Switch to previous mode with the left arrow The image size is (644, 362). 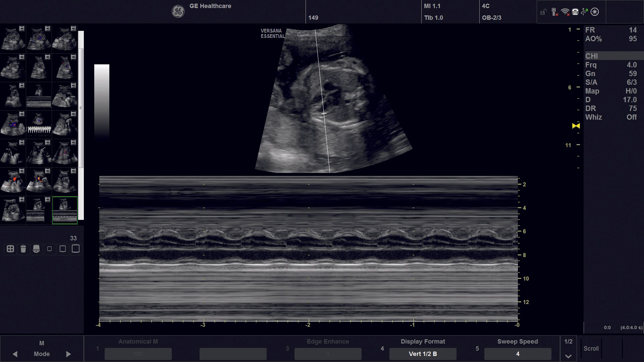tap(15, 354)
